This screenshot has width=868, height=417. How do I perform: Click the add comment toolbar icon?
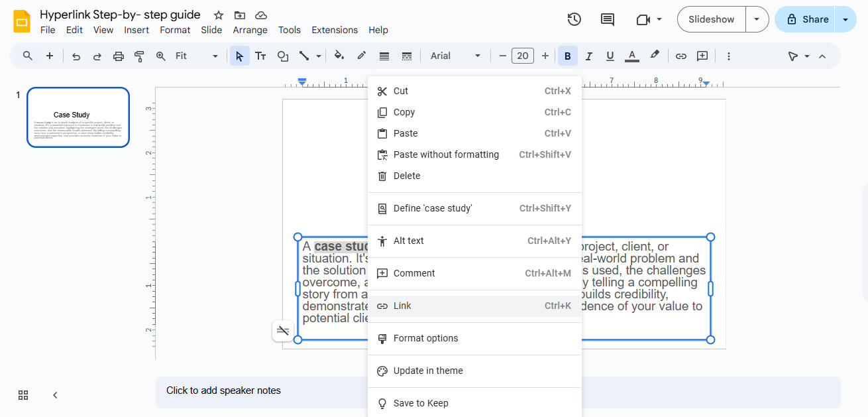(702, 56)
